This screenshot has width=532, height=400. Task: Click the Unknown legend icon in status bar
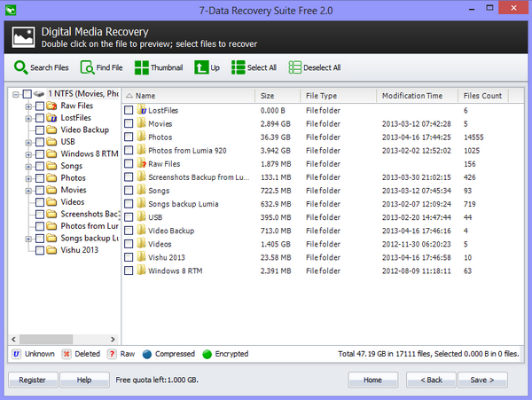tap(16, 354)
